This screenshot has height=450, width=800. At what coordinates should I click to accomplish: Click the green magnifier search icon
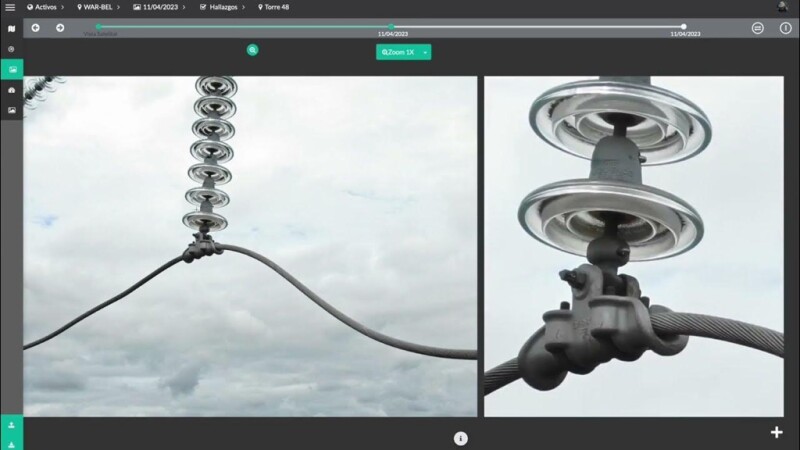pyautogui.click(x=253, y=49)
